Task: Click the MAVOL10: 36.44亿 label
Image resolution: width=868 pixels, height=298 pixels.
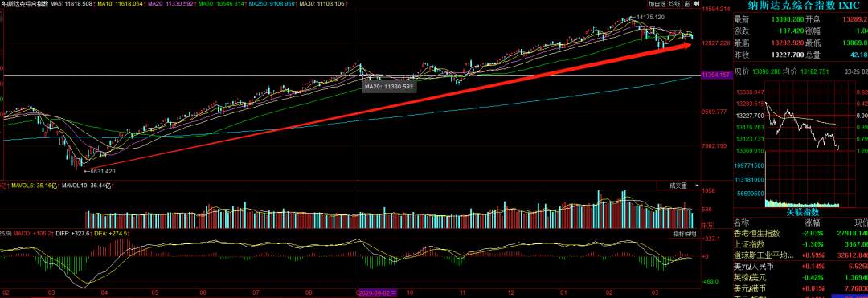Action: (x=85, y=186)
